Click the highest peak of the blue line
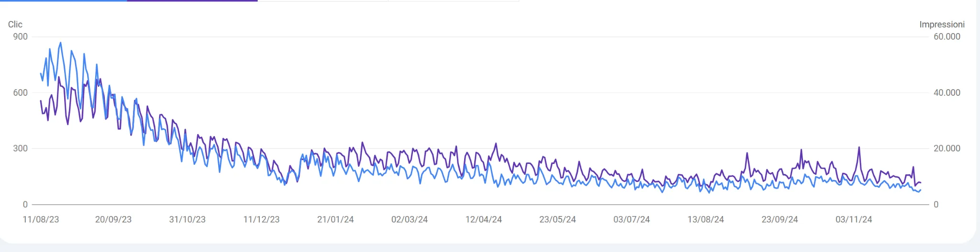The width and height of the screenshot is (980, 252). [60, 43]
